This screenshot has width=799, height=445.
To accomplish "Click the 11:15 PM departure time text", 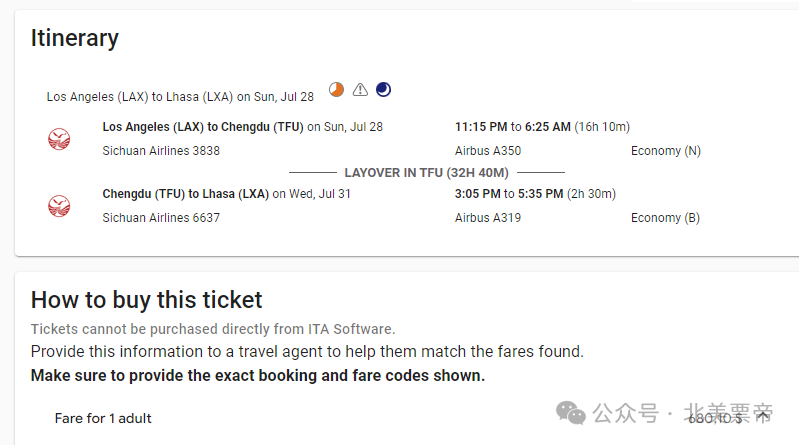I will tap(481, 127).
